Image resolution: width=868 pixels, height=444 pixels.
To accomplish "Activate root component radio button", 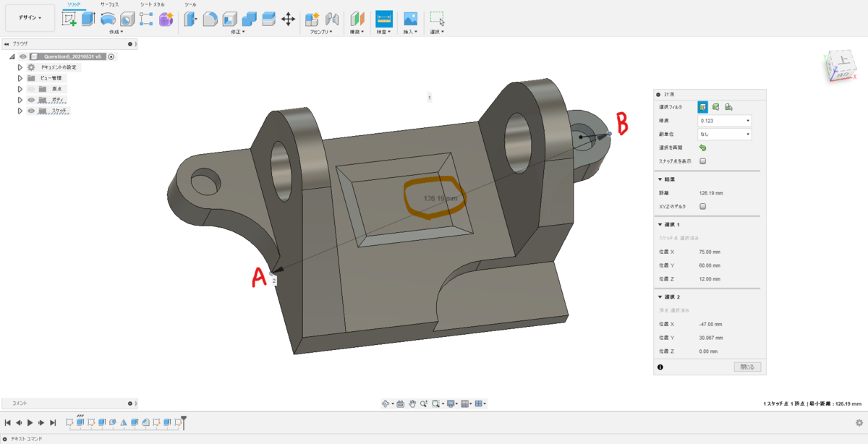I will point(112,56).
